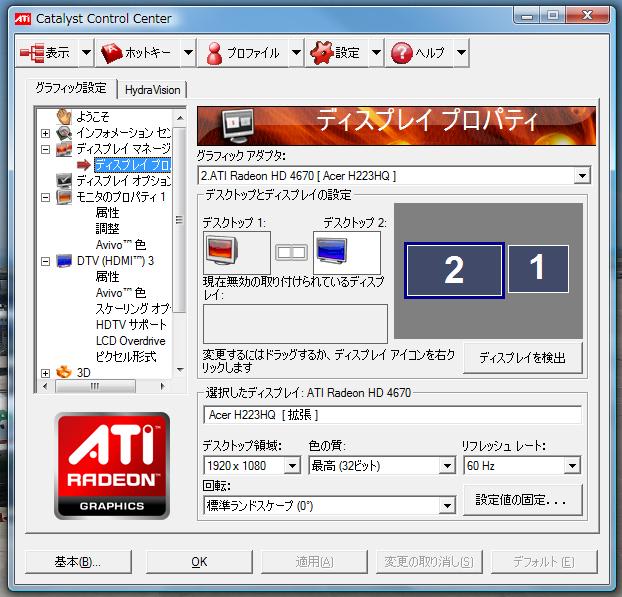Viewport: 622px width, 597px height.
Task: Select 属性 under DTV (HDMI) 3
Action: click(107, 276)
